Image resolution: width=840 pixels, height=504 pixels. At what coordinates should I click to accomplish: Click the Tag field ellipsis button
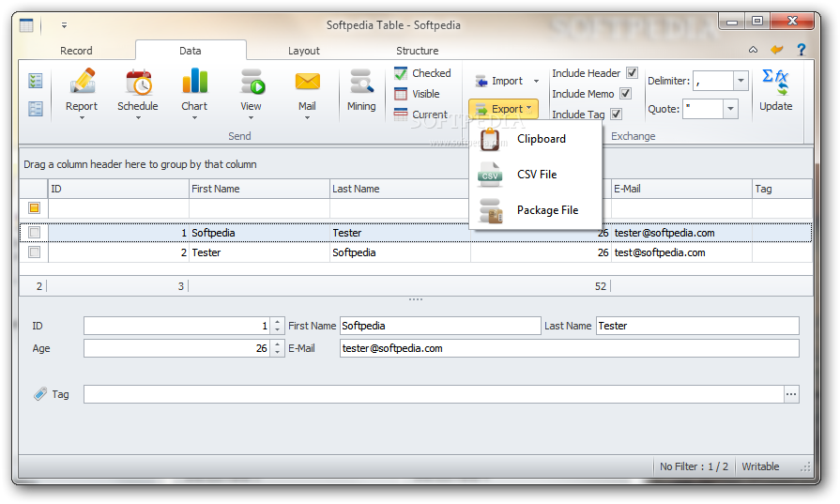pyautogui.click(x=791, y=394)
